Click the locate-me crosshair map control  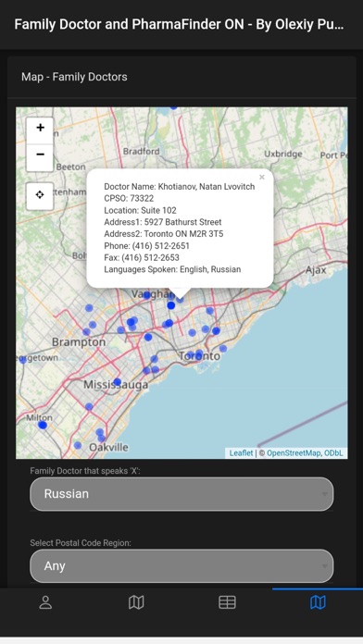tap(40, 196)
